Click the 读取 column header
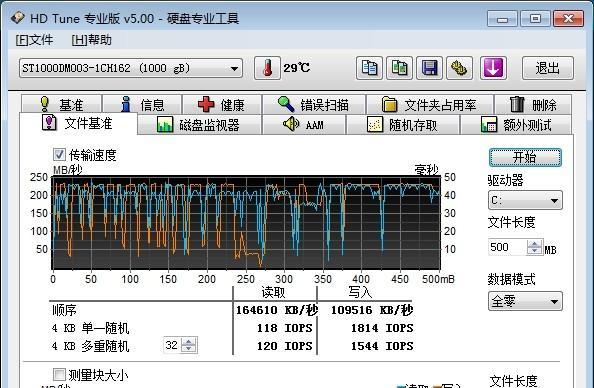The image size is (594, 388). click(x=273, y=292)
